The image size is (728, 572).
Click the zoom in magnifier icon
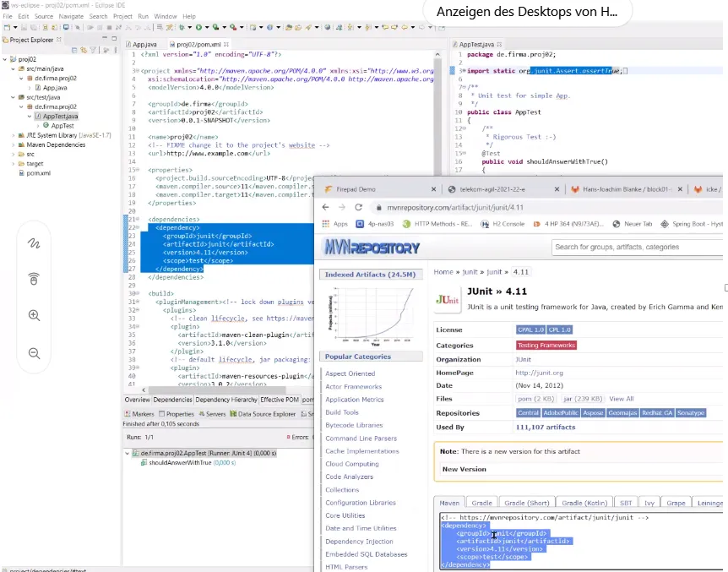point(34,315)
